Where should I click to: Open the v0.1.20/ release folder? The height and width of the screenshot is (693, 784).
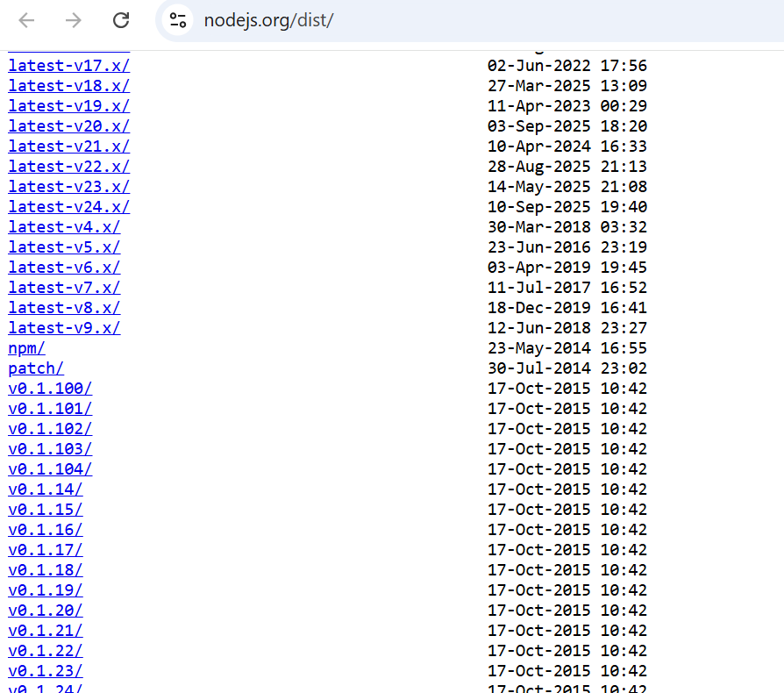point(46,610)
